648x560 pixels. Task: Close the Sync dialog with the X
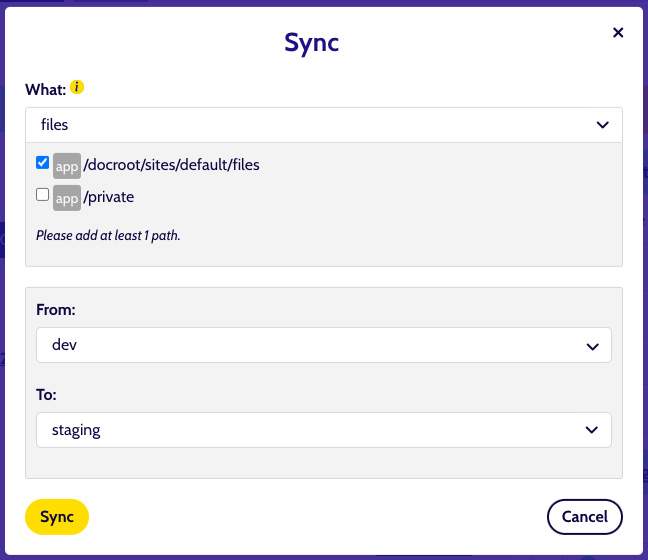[618, 33]
